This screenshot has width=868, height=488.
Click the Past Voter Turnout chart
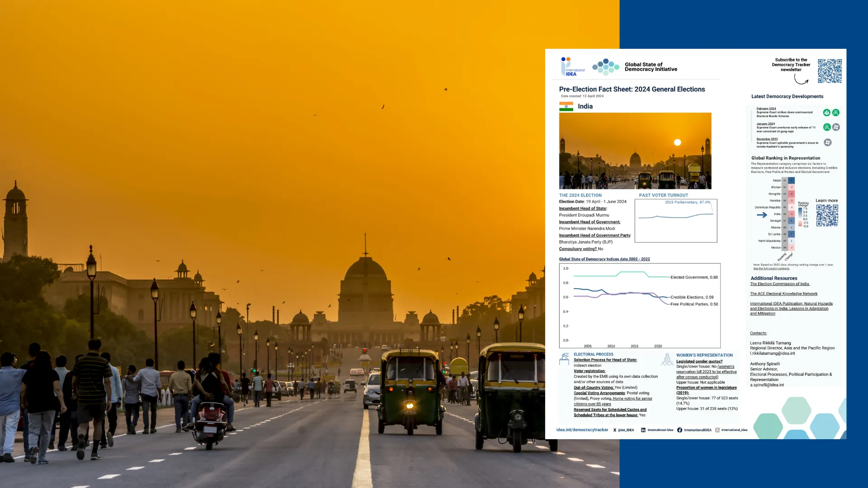click(x=676, y=221)
